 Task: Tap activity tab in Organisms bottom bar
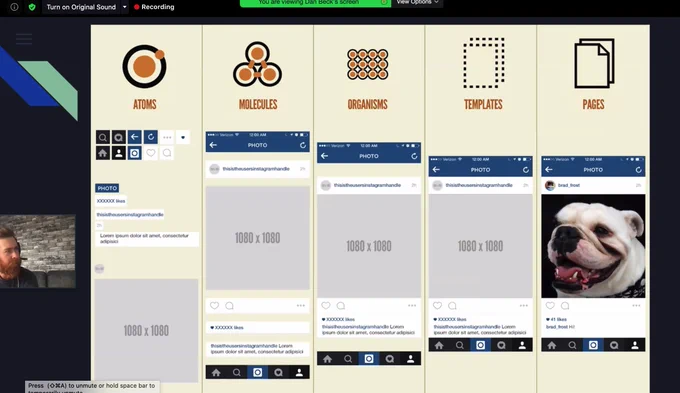(389, 359)
